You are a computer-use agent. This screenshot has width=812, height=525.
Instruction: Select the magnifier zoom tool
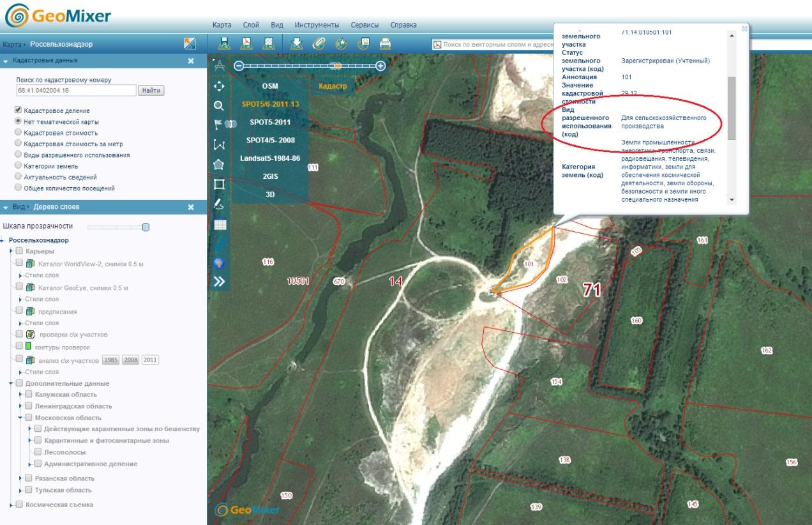[x=219, y=106]
